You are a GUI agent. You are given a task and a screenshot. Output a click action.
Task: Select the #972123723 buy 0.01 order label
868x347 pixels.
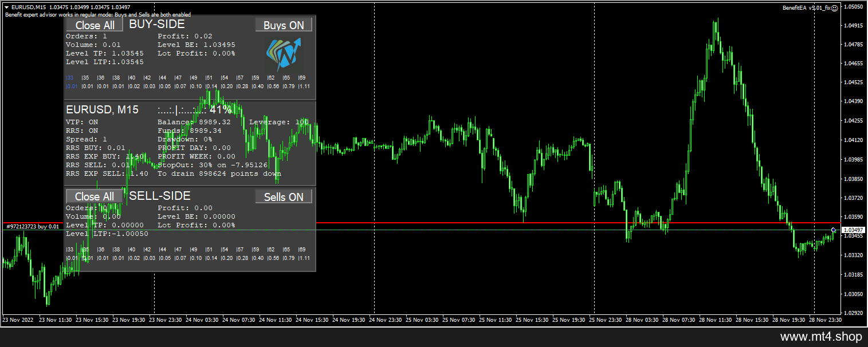click(x=33, y=227)
